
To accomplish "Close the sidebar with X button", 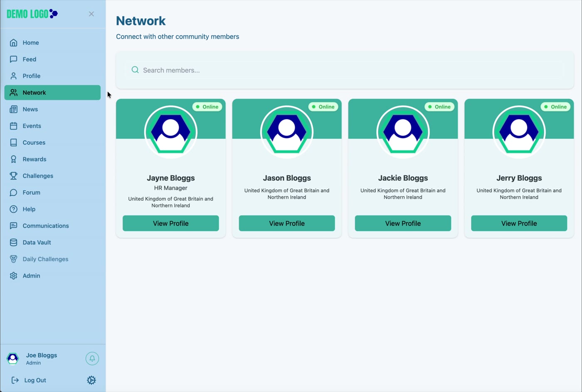I will [x=91, y=14].
